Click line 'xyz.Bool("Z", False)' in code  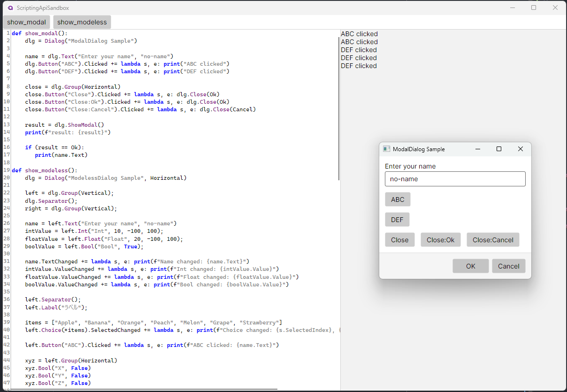coord(58,384)
